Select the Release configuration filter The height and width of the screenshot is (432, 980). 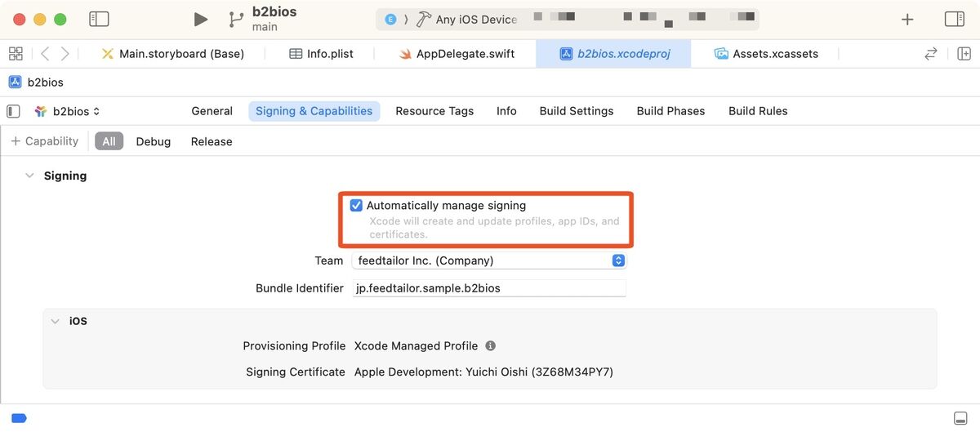[x=212, y=141]
